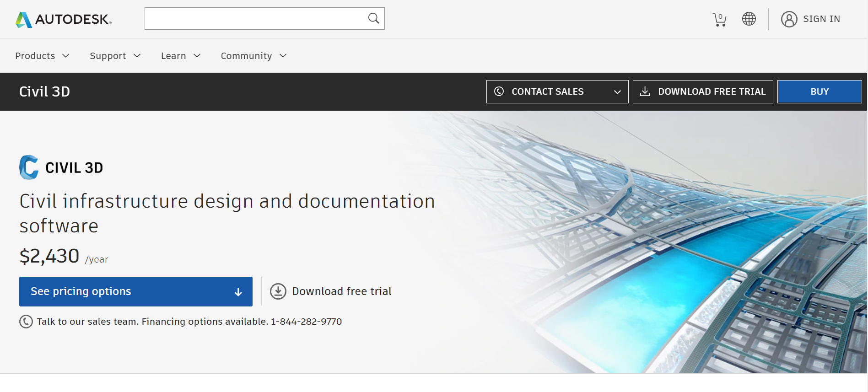Open the globe region selector
The image size is (868, 392).
[x=749, y=19]
